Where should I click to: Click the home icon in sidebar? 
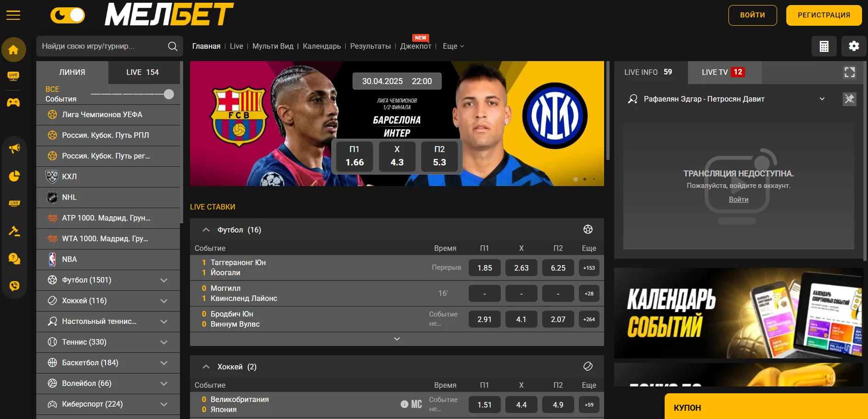click(x=13, y=50)
